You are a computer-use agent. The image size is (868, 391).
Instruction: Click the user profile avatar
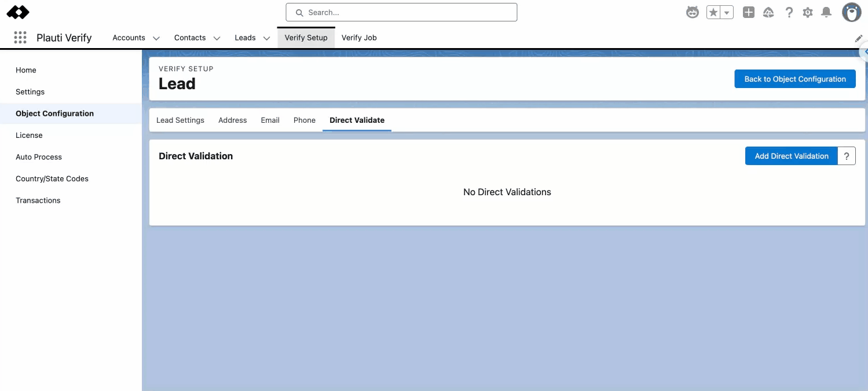click(x=851, y=12)
